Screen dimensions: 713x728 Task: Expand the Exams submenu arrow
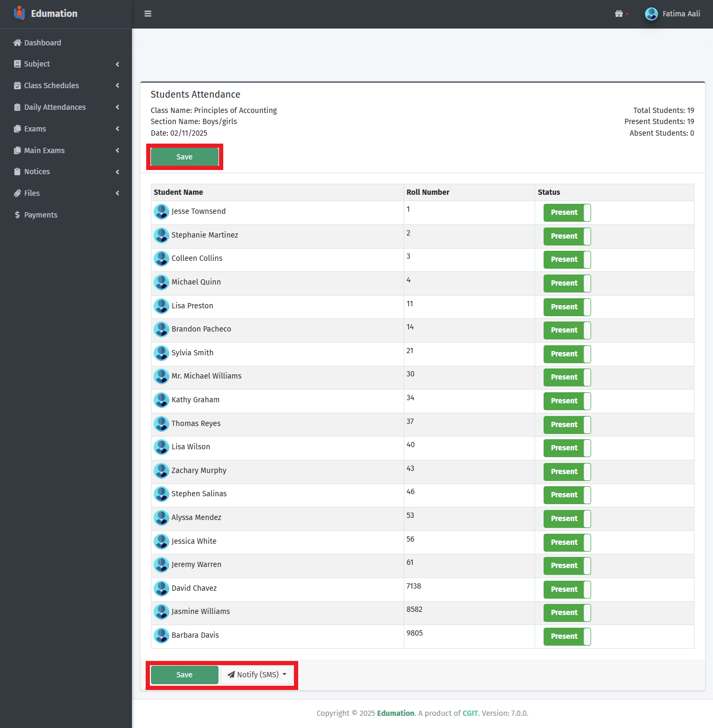click(x=117, y=129)
